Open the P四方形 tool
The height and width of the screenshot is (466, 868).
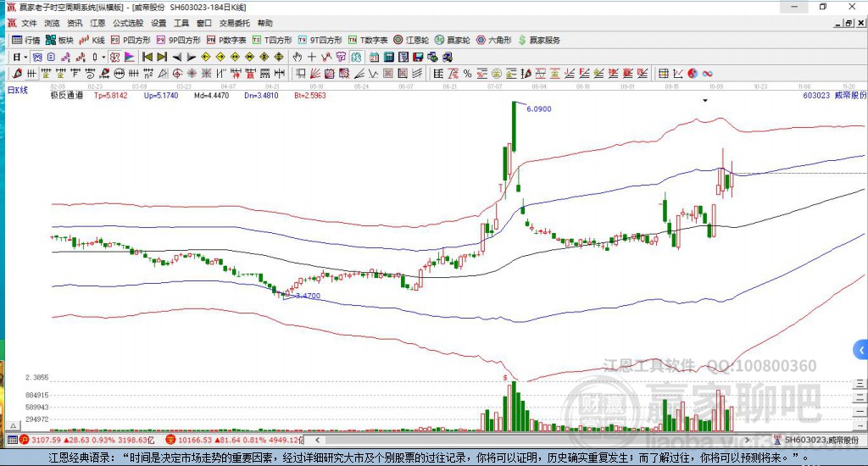point(131,40)
